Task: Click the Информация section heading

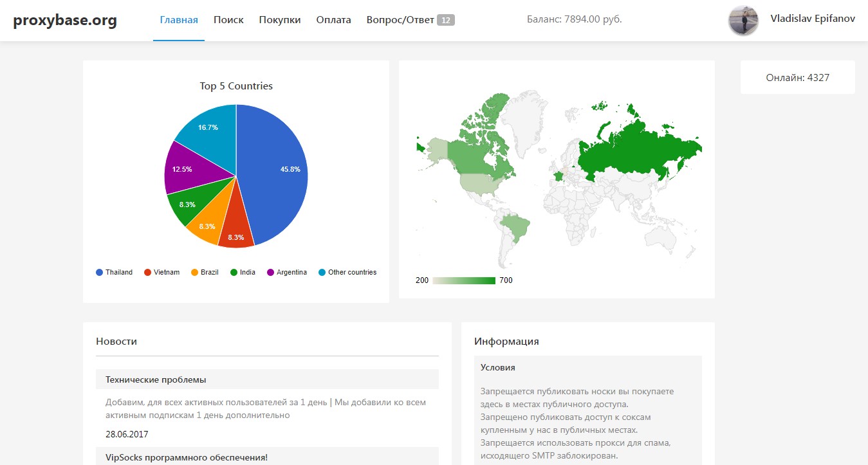Action: (506, 342)
